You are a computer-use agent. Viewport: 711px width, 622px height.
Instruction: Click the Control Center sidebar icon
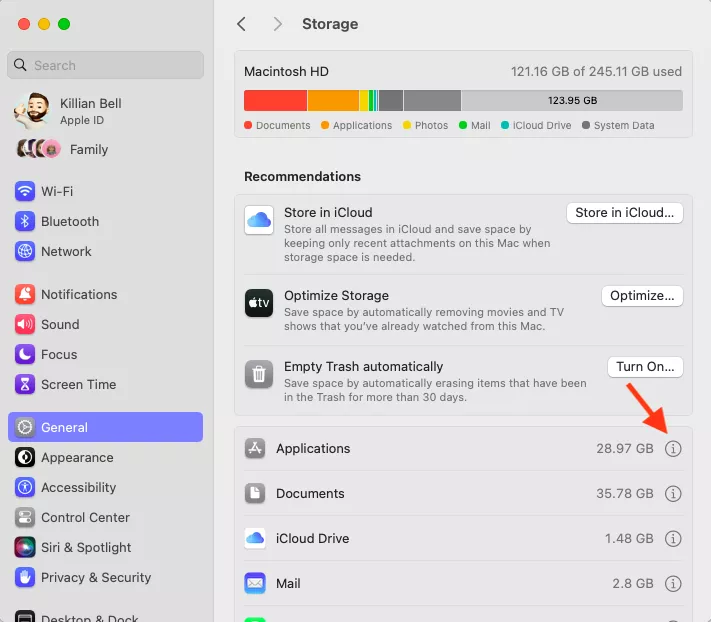(x=25, y=518)
